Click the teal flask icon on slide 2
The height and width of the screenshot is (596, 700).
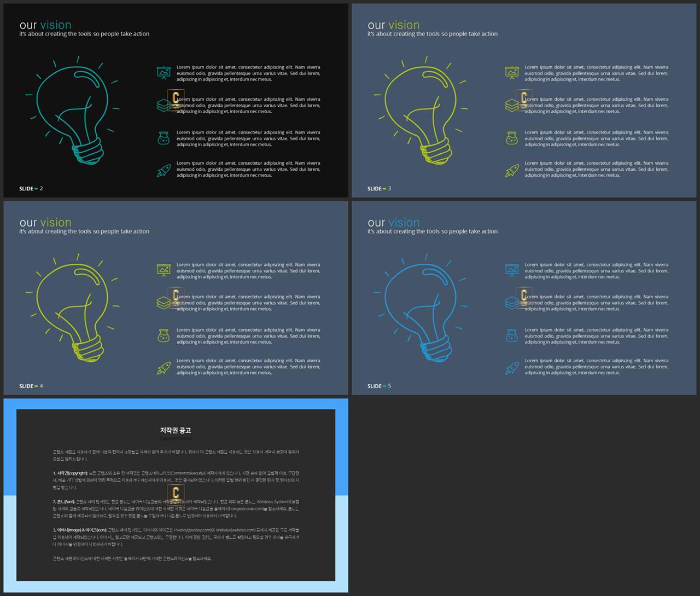point(164,138)
